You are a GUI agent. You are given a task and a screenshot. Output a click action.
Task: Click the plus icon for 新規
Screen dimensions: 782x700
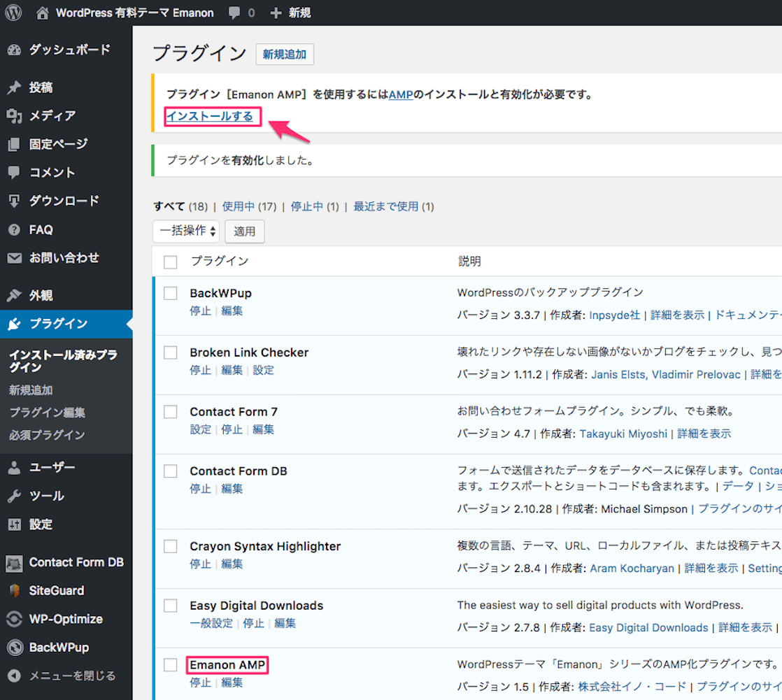coord(276,13)
